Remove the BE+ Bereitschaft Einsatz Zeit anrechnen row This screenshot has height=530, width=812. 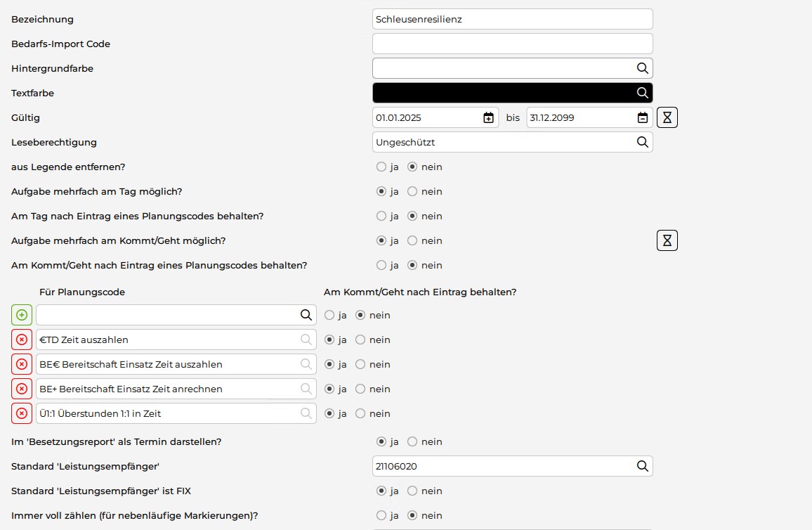click(x=22, y=389)
